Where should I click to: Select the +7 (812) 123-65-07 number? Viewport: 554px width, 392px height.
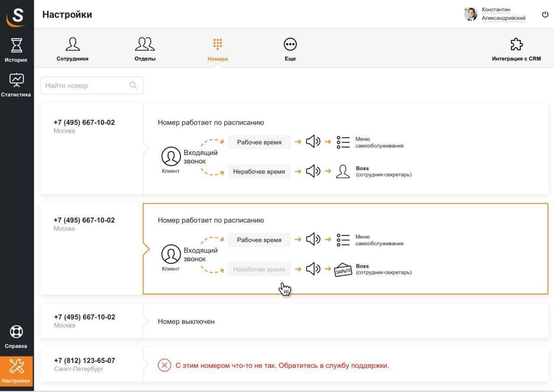click(x=84, y=361)
